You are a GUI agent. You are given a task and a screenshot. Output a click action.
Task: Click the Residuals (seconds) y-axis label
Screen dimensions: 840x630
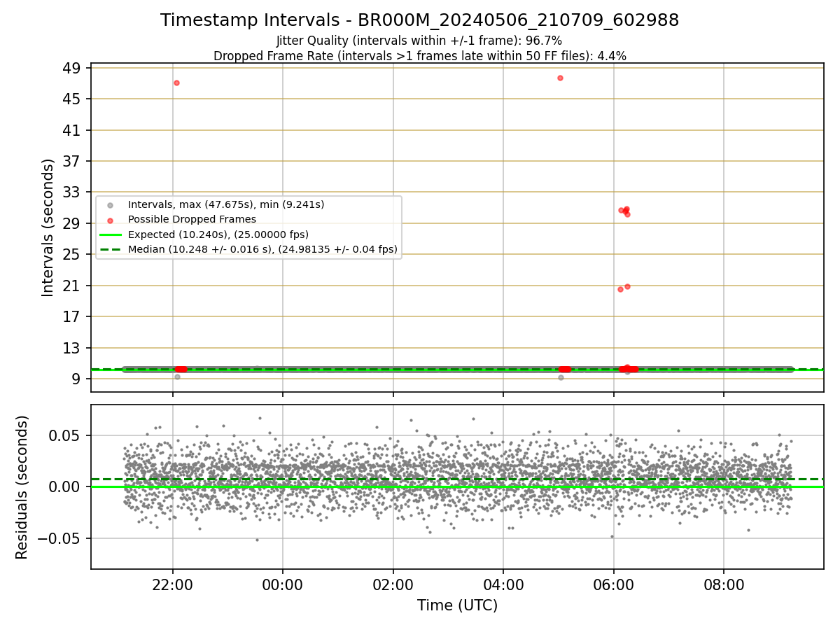pyautogui.click(x=22, y=487)
